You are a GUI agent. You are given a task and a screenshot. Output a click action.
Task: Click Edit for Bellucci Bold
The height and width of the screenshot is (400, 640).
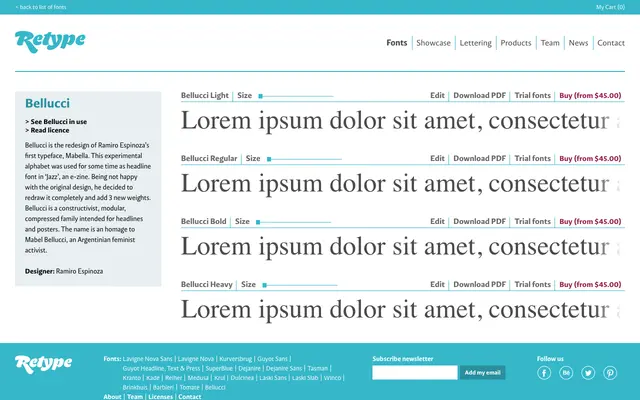437,221
